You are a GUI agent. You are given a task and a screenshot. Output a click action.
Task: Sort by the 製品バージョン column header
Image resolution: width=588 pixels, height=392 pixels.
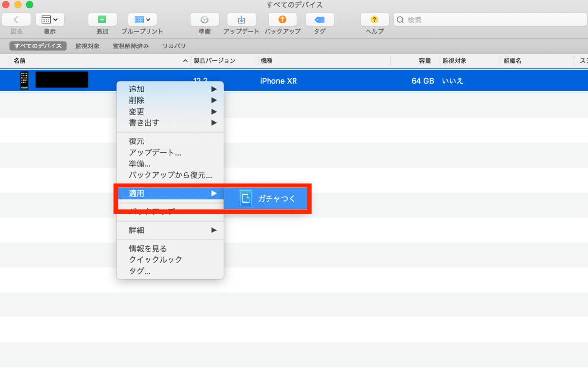(x=224, y=61)
